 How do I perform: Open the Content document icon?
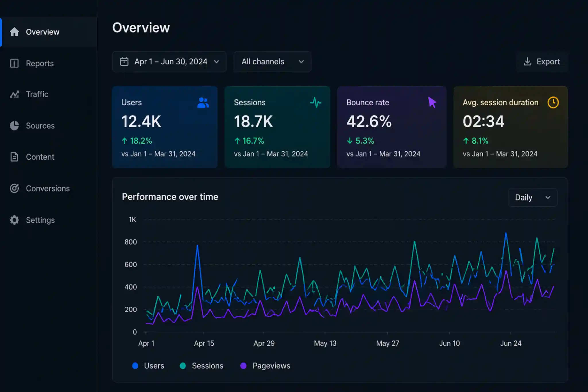[14, 157]
